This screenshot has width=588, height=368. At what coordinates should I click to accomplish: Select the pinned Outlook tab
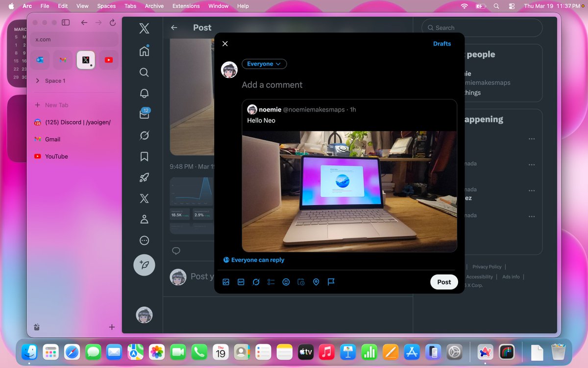(40, 60)
